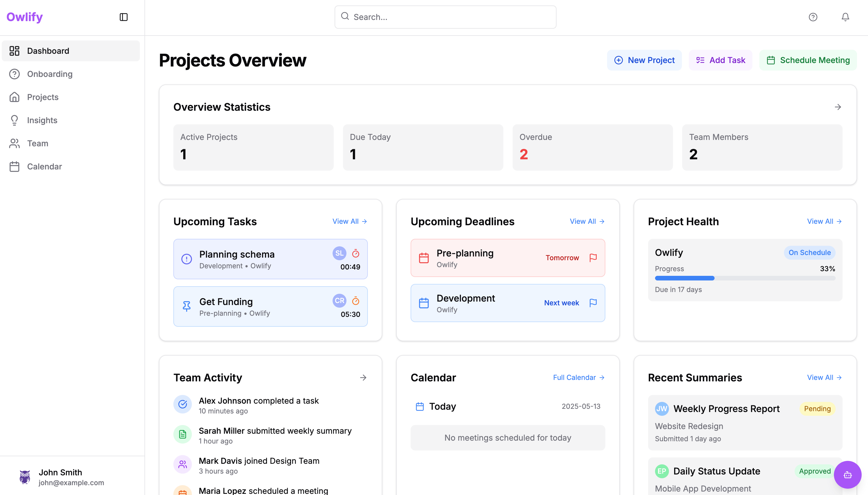The height and width of the screenshot is (495, 868).
Task: Open the Full Calendar link
Action: (578, 377)
